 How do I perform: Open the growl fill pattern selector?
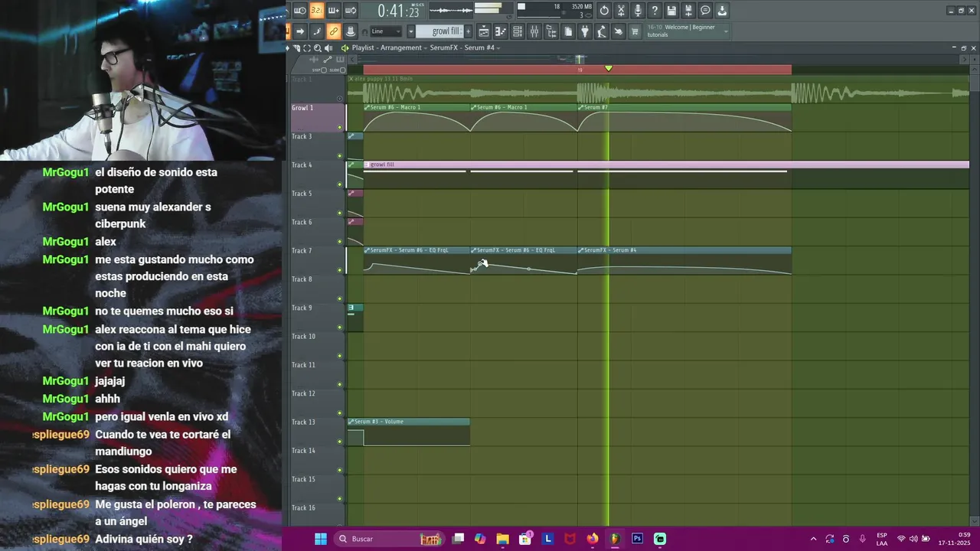point(441,31)
